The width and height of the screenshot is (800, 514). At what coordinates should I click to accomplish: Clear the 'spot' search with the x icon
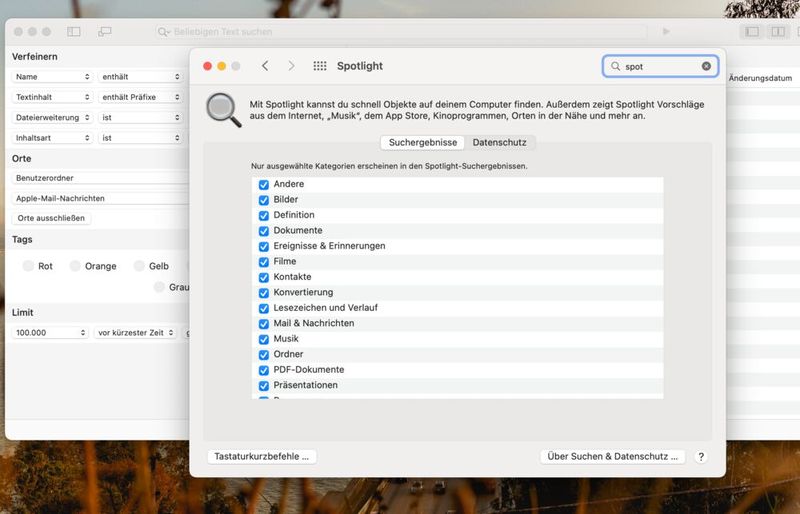(x=706, y=66)
